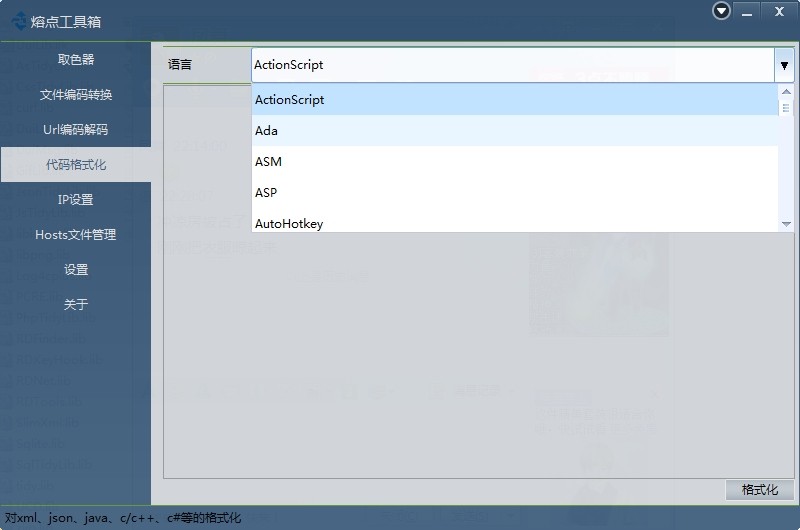Open the 取色器 color picker tool
The width and height of the screenshot is (800, 530).
(x=76, y=60)
